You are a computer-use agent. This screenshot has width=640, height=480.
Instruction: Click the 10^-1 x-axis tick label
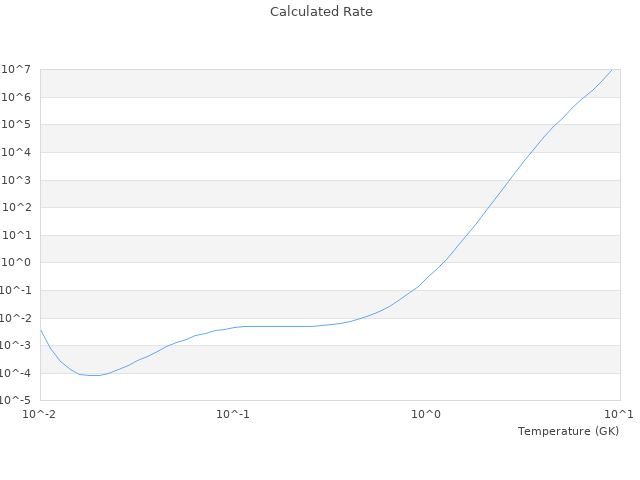[233, 414]
